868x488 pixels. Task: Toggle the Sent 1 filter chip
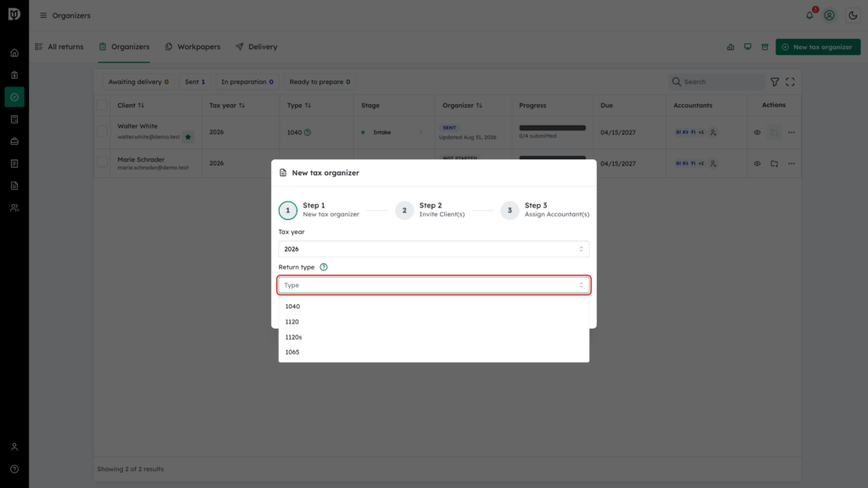click(x=195, y=82)
